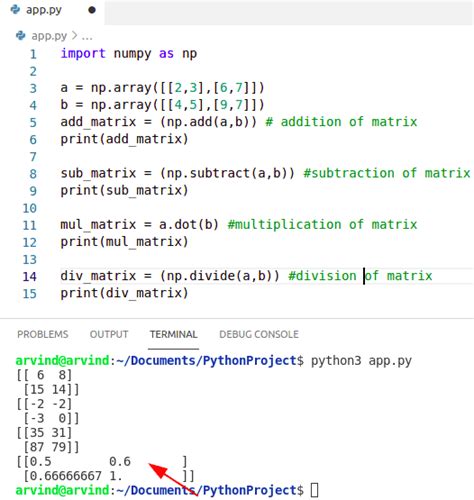Click 'a.dot(b)' on line 11

point(189,225)
